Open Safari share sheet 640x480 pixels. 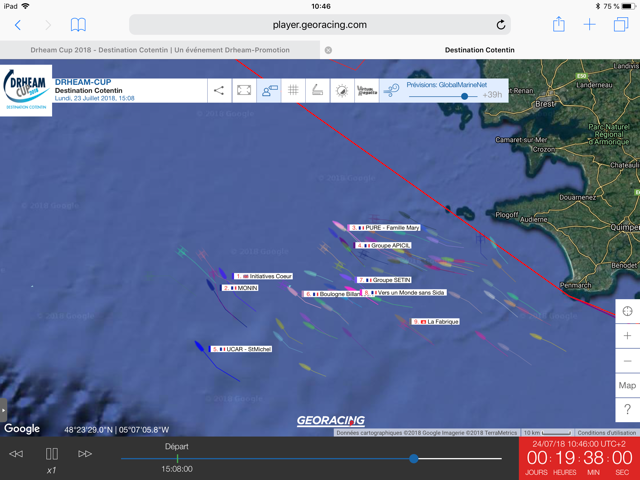point(558,24)
